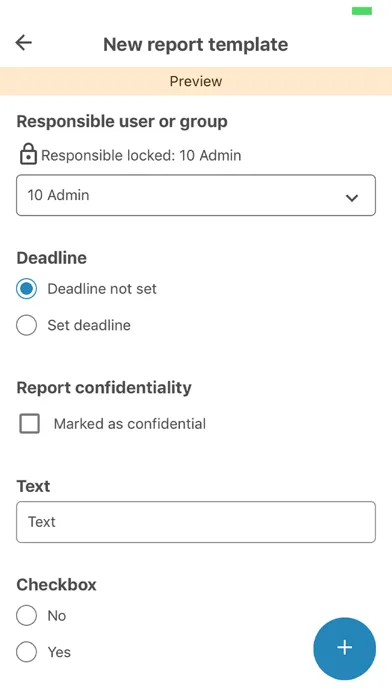Check the "Marked as confidential" checkbox
The height and width of the screenshot is (696, 392).
click(x=29, y=423)
